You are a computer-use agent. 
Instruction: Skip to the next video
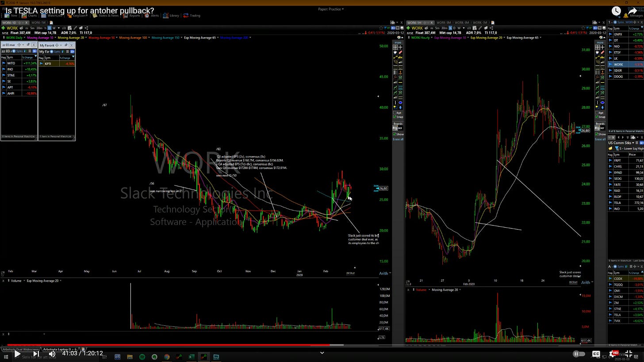[x=36, y=354]
